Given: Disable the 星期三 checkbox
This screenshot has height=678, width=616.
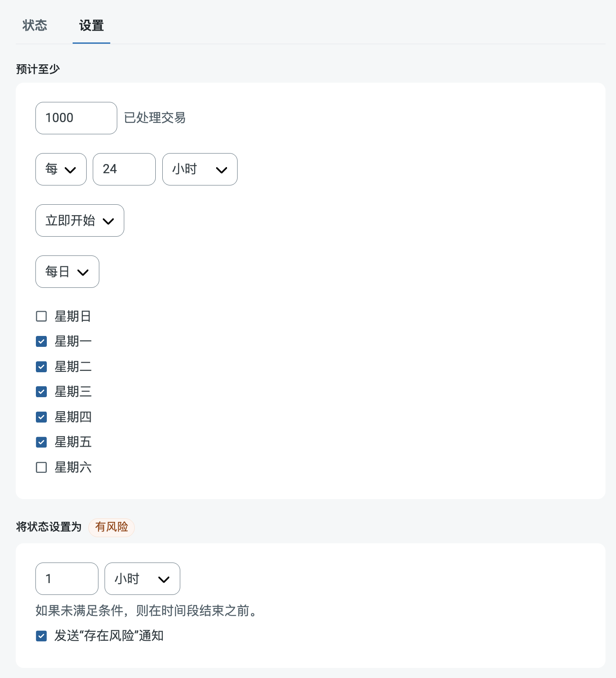Looking at the screenshot, I should tap(42, 391).
